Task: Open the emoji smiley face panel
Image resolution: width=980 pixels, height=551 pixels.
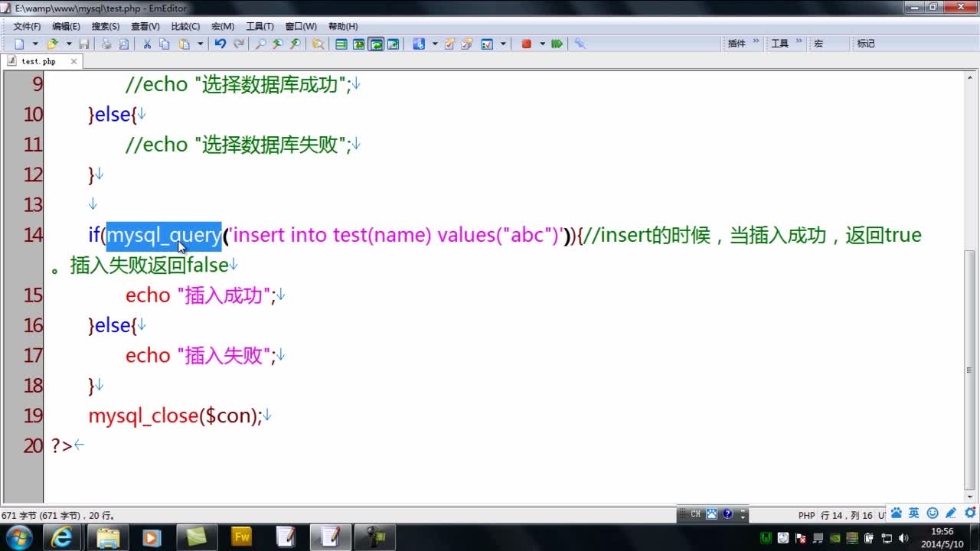Action: point(933,513)
